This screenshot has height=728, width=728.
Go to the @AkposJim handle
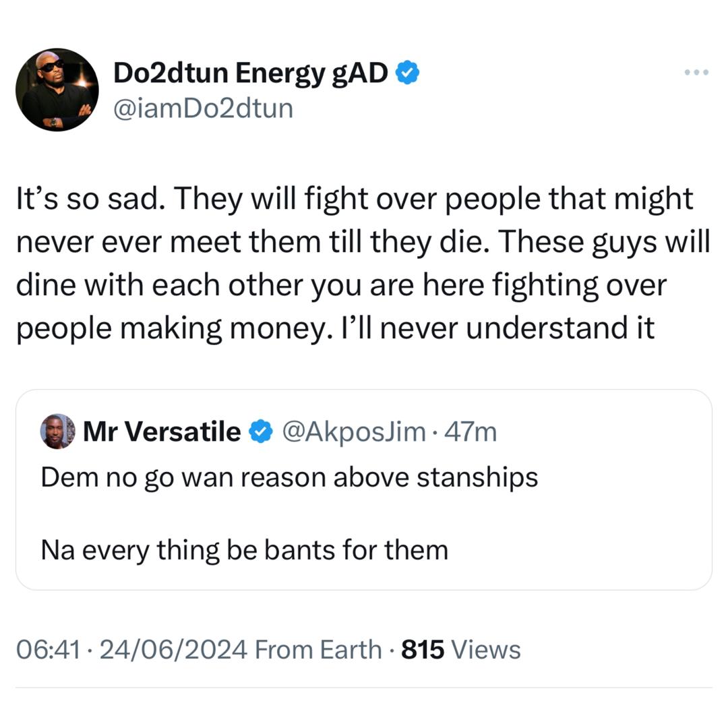[x=353, y=431]
